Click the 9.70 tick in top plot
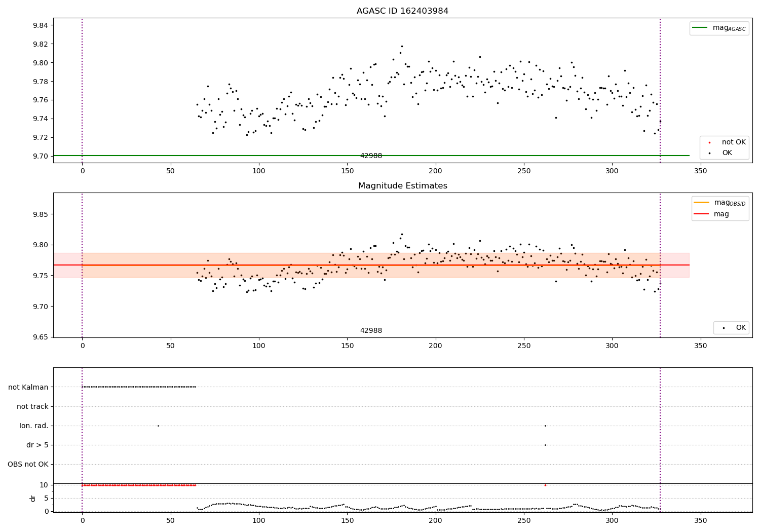 point(40,156)
